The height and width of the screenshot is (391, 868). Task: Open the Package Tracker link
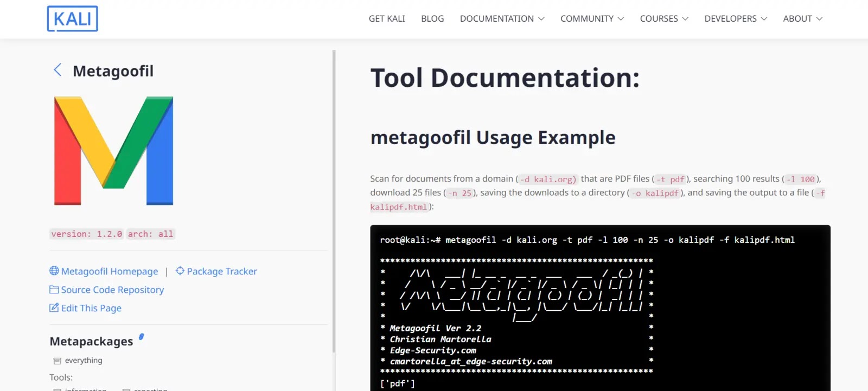[x=222, y=271]
